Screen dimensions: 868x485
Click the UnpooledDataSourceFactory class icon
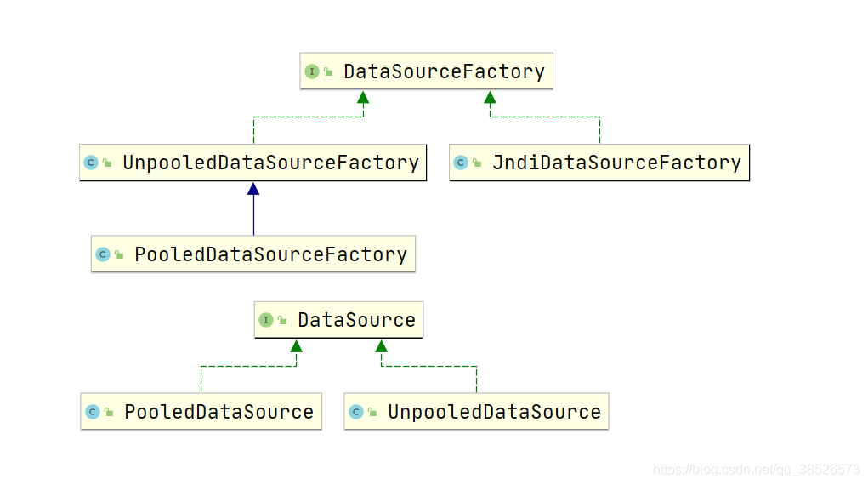tap(91, 163)
